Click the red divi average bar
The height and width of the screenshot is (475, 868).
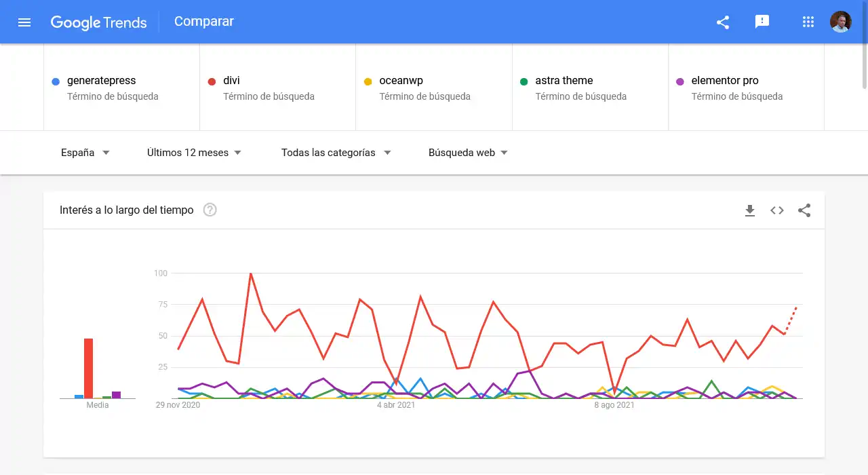tap(88, 368)
